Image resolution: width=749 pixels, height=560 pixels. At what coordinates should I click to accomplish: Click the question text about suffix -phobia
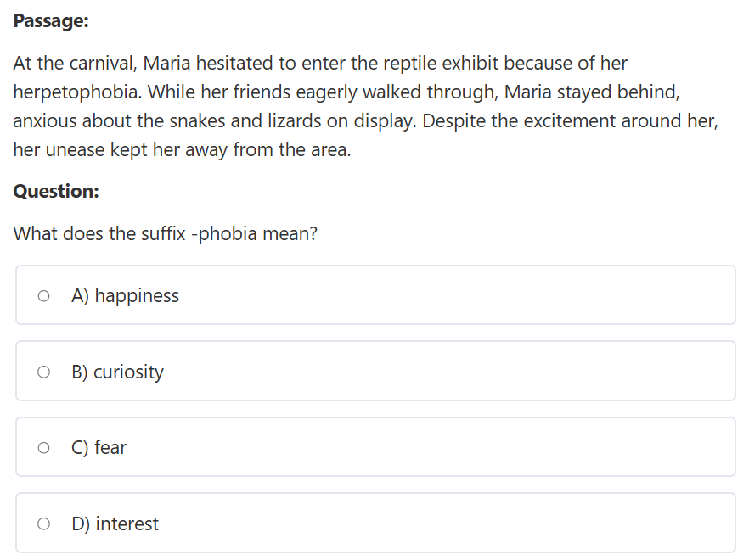(166, 234)
